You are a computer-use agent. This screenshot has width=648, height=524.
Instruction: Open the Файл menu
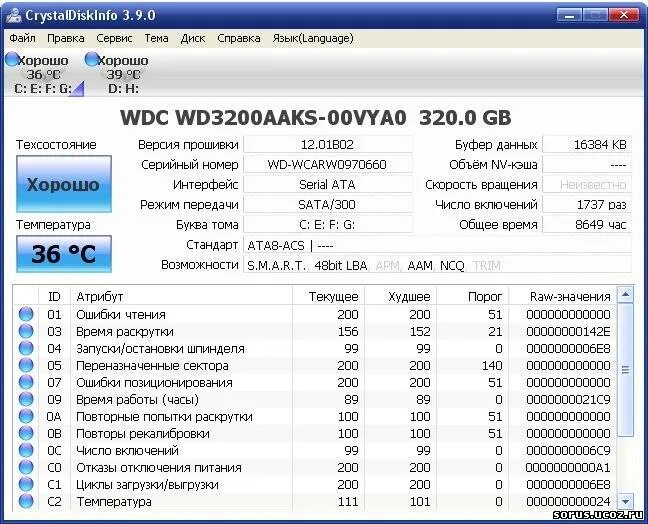pyautogui.click(x=22, y=38)
